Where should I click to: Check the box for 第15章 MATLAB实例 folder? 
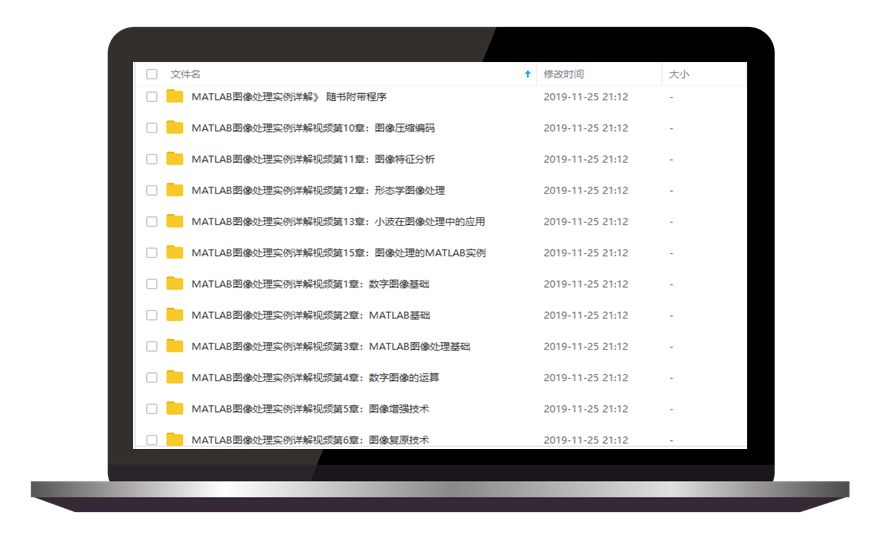[x=152, y=253]
